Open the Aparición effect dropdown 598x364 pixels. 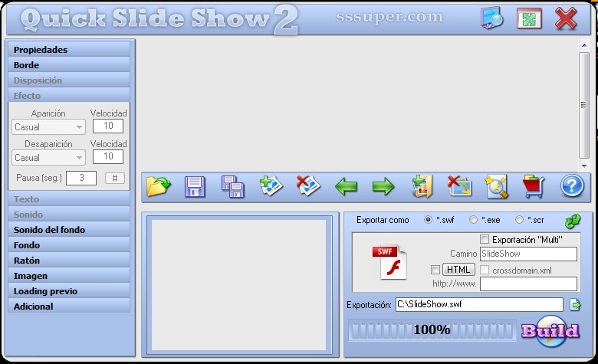(48, 127)
